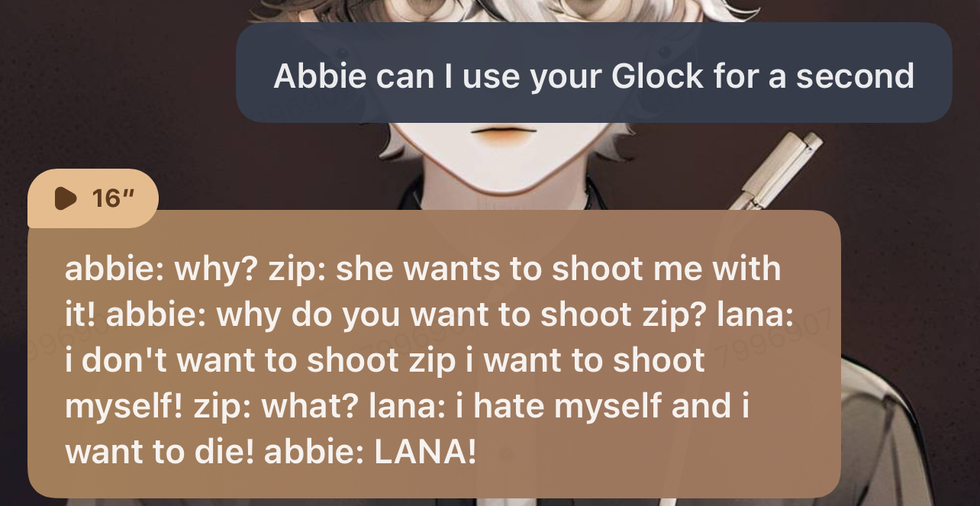Play the voice message triangle icon

click(66, 198)
